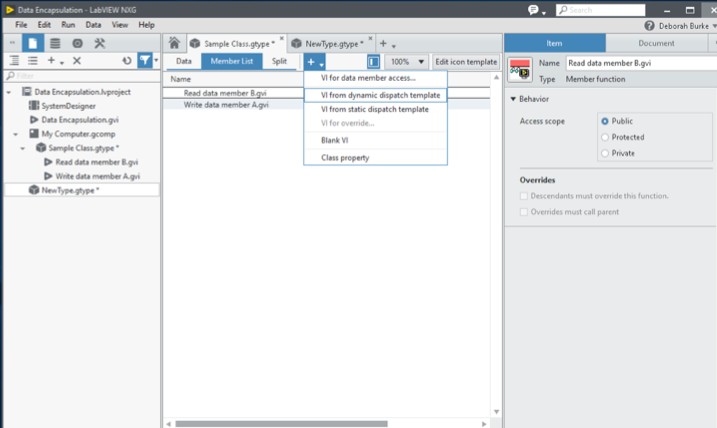Click the collapse all tree icon
This screenshot has height=428, width=717.
click(32, 60)
